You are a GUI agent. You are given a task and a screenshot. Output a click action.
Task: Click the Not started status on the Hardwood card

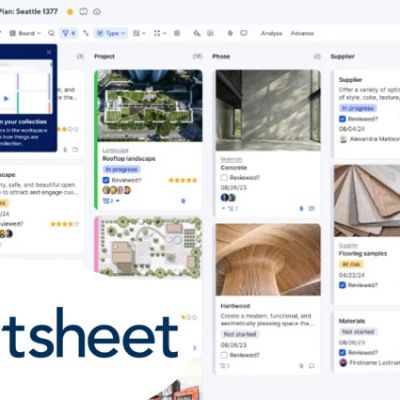pos(240,334)
